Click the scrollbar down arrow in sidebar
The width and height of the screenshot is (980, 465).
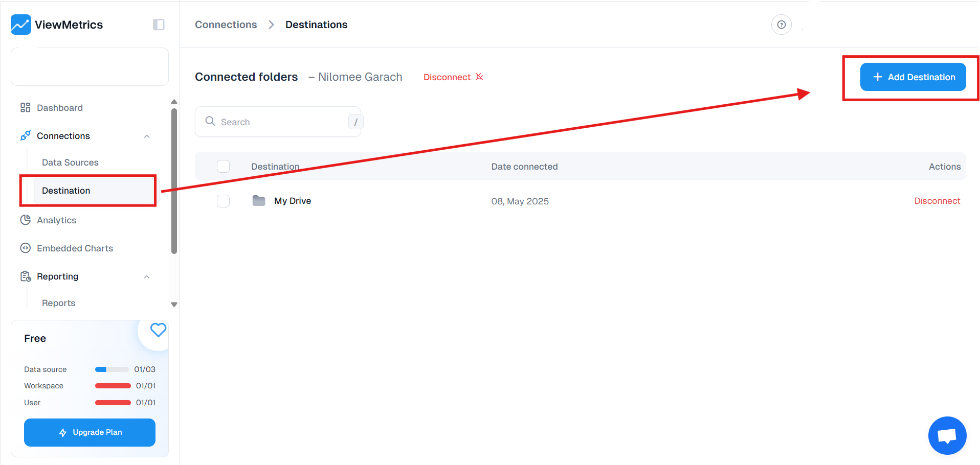(174, 304)
